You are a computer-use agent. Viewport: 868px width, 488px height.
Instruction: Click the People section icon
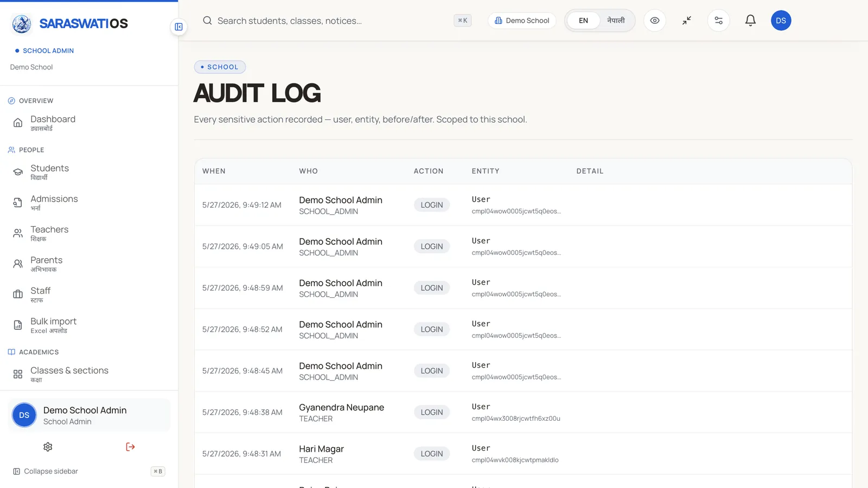(x=11, y=150)
